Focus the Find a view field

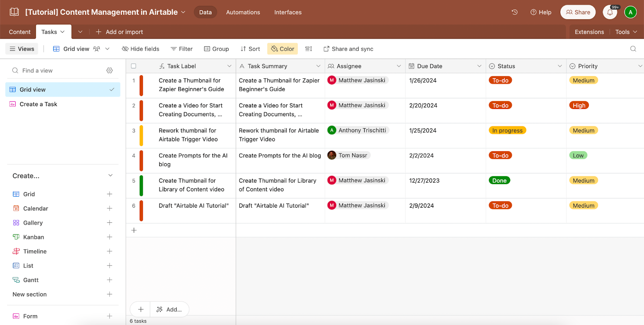pos(56,70)
